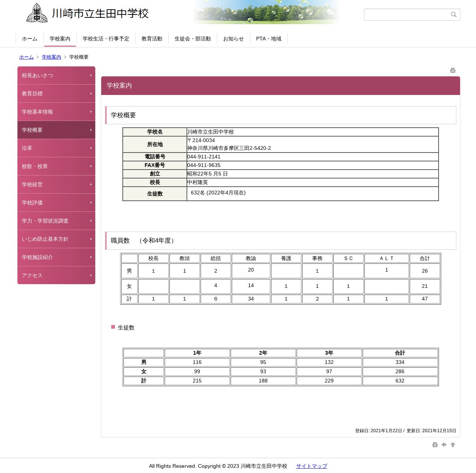Screen dimensions: 476x473
Task: Follow the 学校案内 breadcrumb link
Action: pos(52,57)
